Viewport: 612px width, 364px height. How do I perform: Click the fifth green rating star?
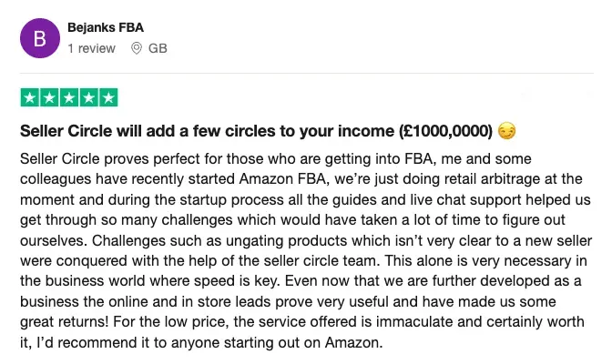coord(108,97)
